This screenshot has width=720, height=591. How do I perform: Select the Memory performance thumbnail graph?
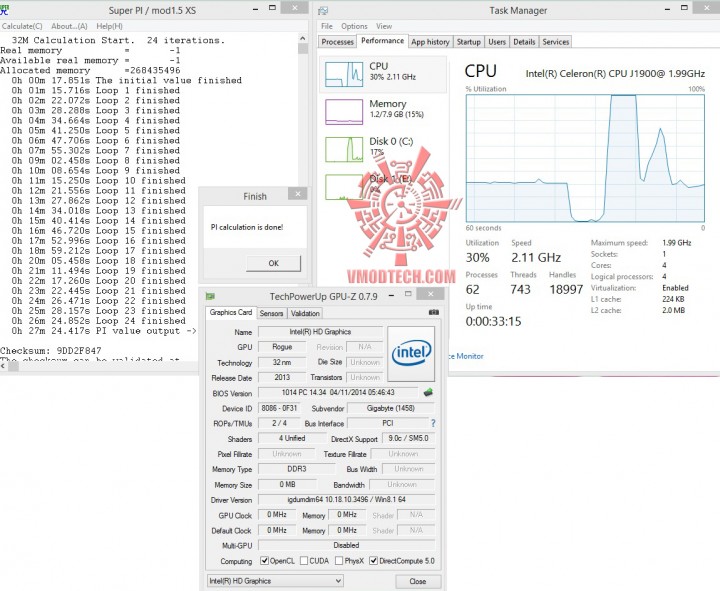pyautogui.click(x=344, y=112)
